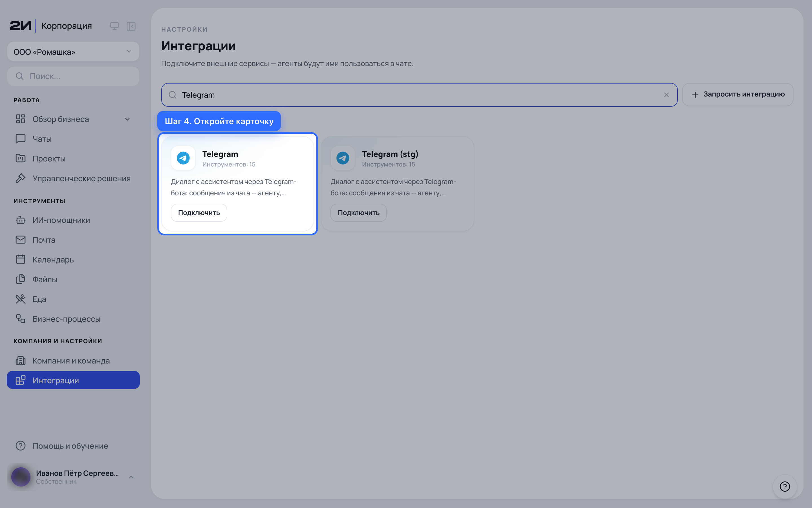This screenshot has height=508, width=812.
Task: Click the Еда utensils icon
Action: point(21,299)
